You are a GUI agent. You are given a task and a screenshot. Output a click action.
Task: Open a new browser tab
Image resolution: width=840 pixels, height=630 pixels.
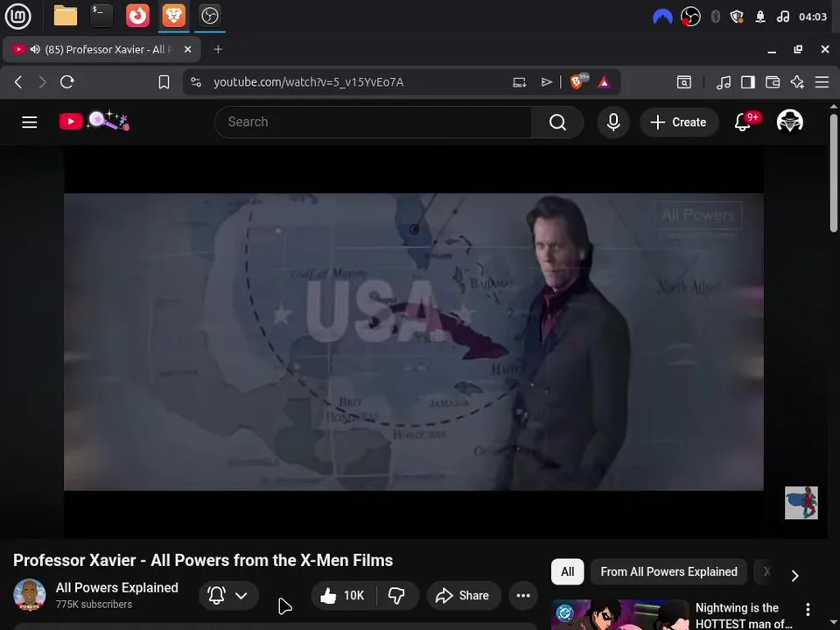[218, 49]
